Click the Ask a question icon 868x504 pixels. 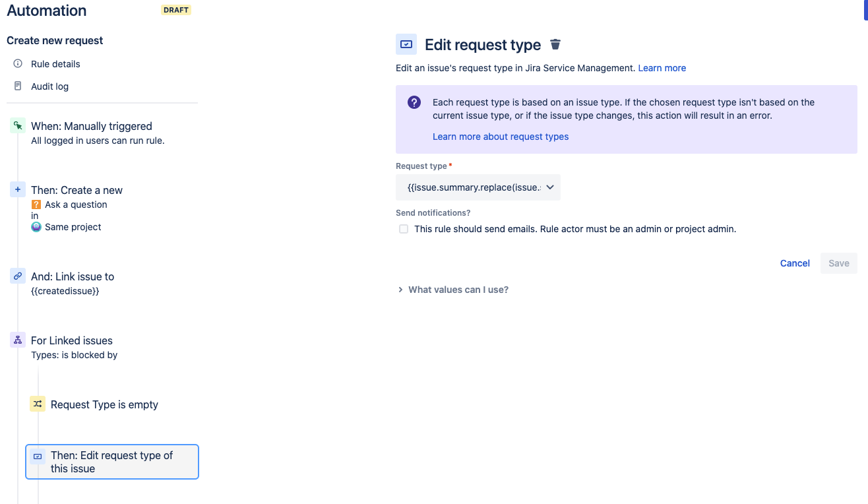point(36,205)
